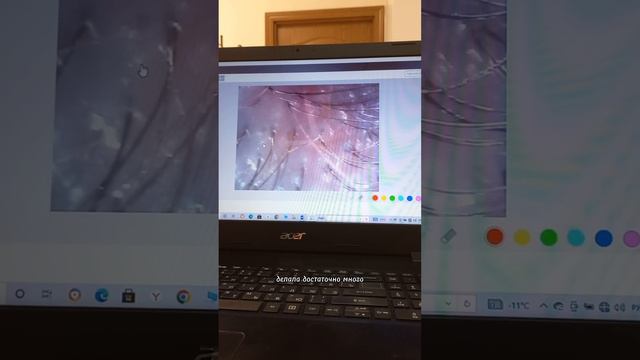Click the microscope scalp photo on laptop screen

coord(307,137)
